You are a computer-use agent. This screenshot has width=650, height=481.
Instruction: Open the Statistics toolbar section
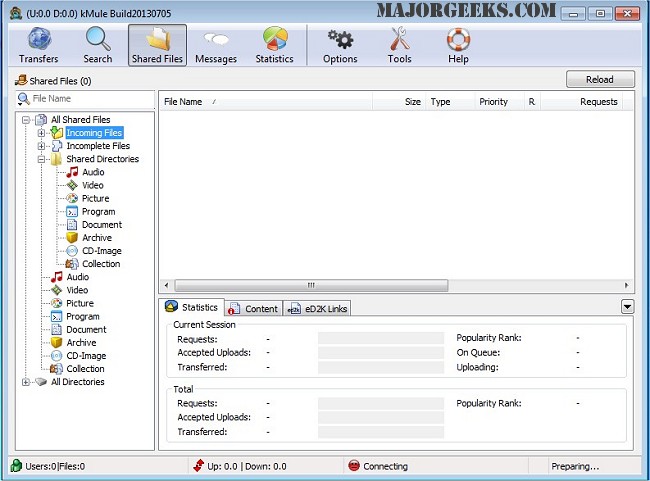274,45
